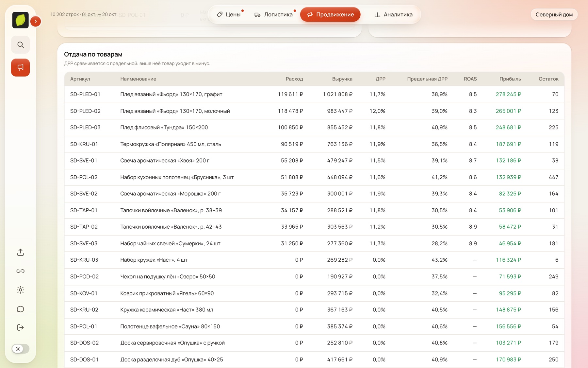This screenshot has height=368, width=588.
Task: Switch to the Логистика tab
Action: pyautogui.click(x=273, y=14)
